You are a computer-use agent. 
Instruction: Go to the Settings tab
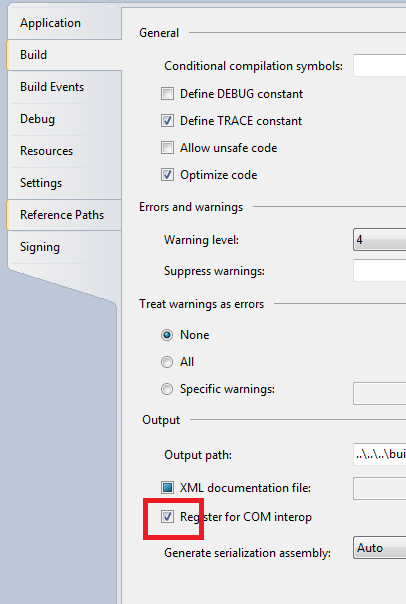click(x=64, y=183)
